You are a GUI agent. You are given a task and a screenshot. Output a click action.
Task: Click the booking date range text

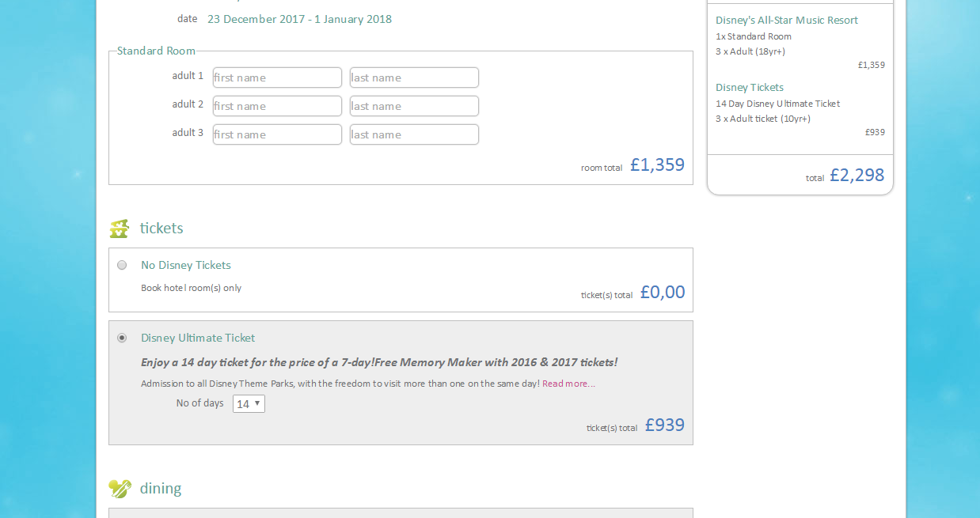coord(299,19)
